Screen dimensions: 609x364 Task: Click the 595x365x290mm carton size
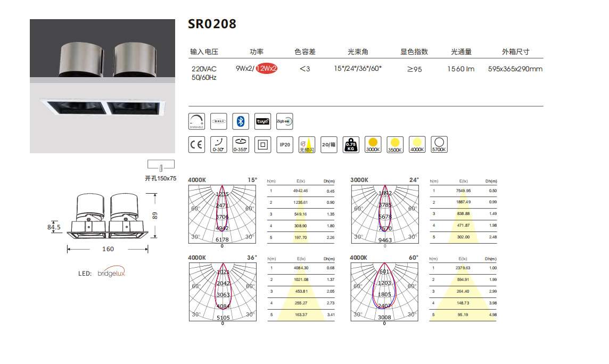515,69
